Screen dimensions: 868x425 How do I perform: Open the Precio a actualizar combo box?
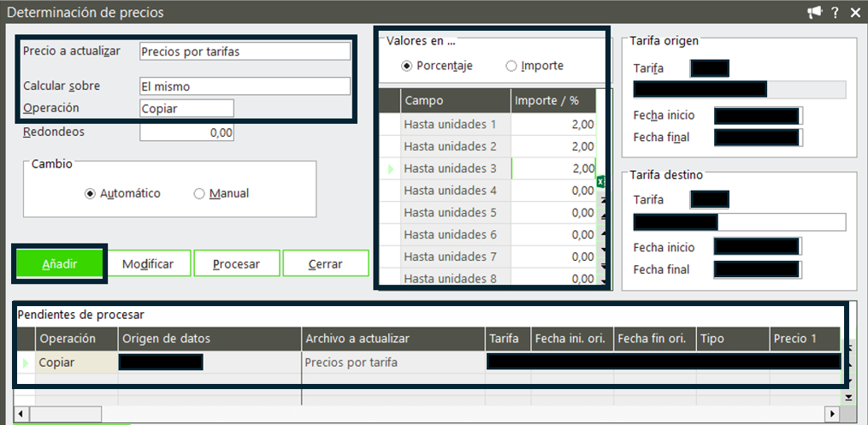(x=245, y=51)
